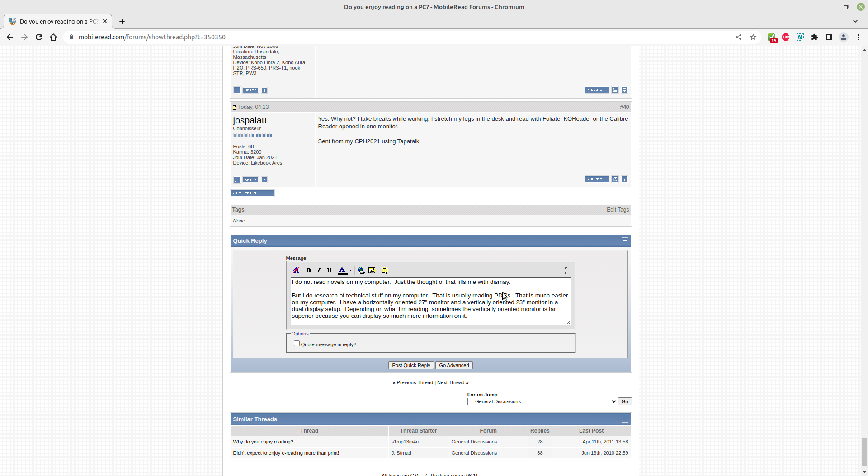The image size is (868, 476).
Task: Report jospalau's post with exclamation icon
Action: [x=264, y=180]
